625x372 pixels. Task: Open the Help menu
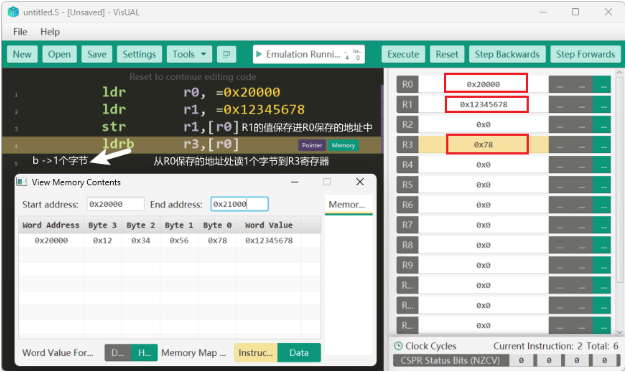click(50, 31)
